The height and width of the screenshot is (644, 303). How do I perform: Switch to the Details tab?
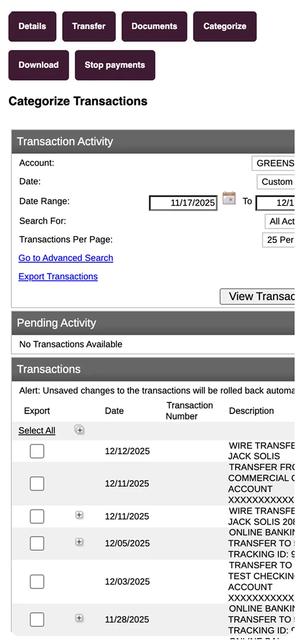point(32,27)
